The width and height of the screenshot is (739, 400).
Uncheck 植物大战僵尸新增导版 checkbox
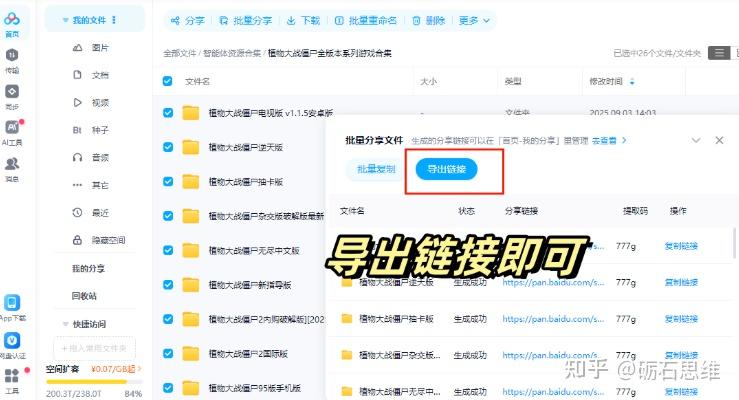pos(168,285)
